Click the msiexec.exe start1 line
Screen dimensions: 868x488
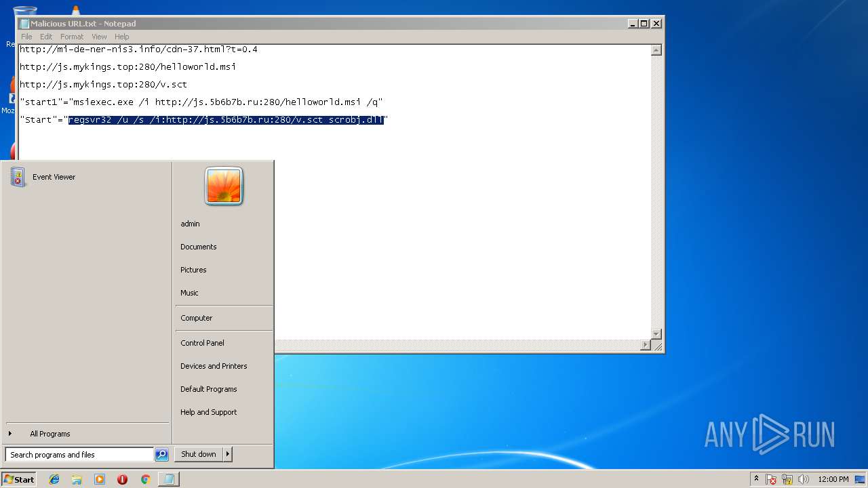201,102
